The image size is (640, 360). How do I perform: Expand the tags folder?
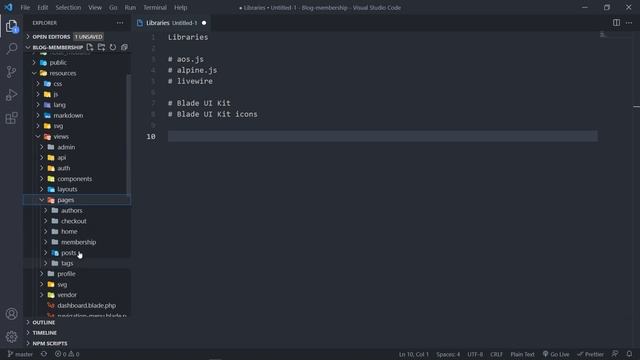(x=67, y=263)
